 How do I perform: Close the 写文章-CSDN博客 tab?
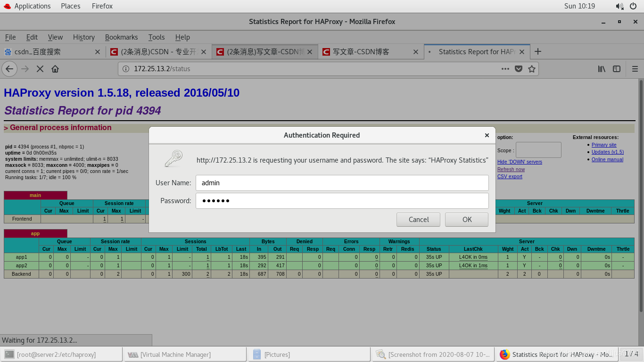[416, 52]
